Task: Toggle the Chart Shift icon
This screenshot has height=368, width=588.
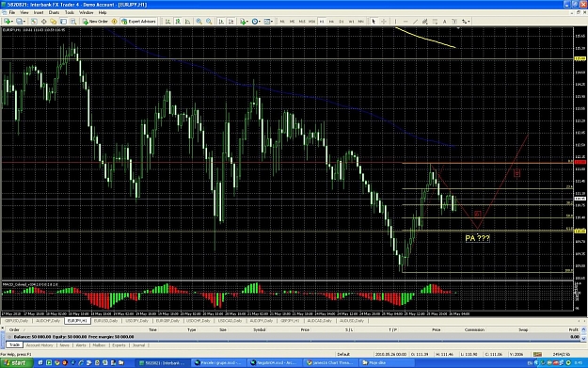Action: 231,22
